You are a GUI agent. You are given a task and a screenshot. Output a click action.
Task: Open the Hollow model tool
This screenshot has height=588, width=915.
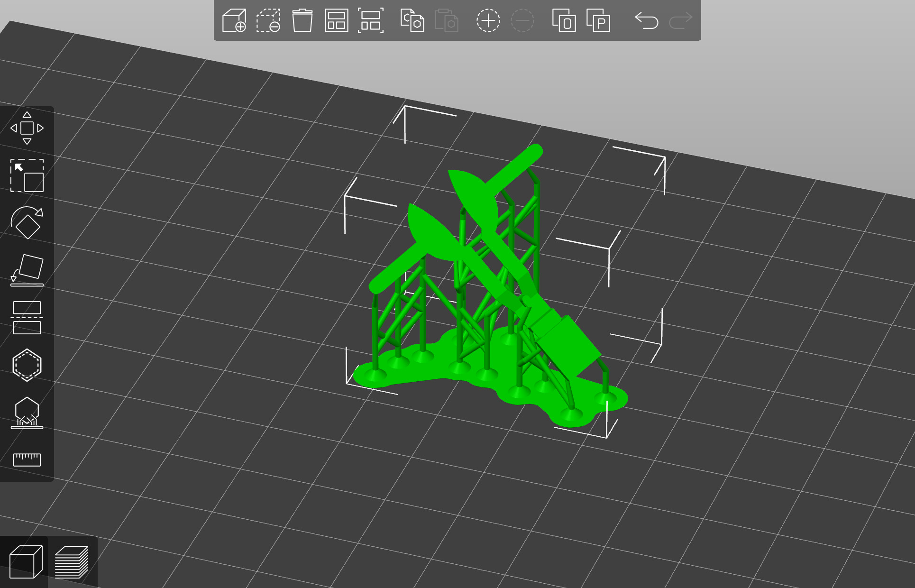tap(27, 365)
